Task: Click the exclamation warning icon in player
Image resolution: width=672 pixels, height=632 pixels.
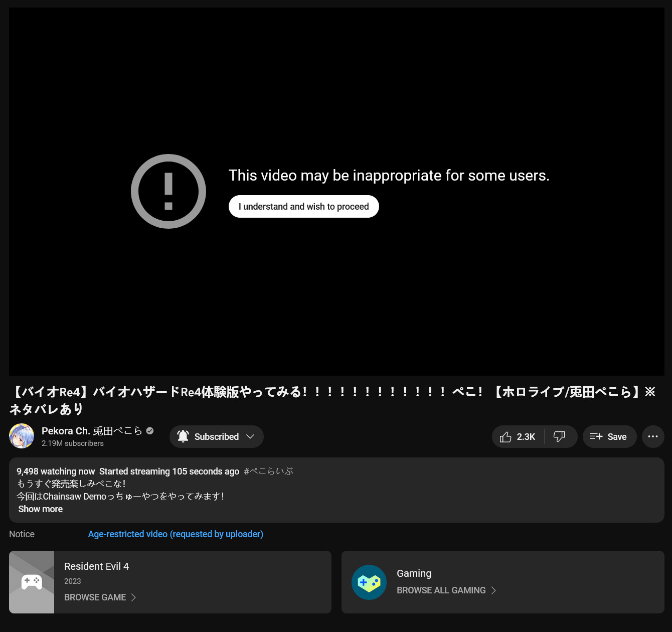Action: [x=169, y=191]
